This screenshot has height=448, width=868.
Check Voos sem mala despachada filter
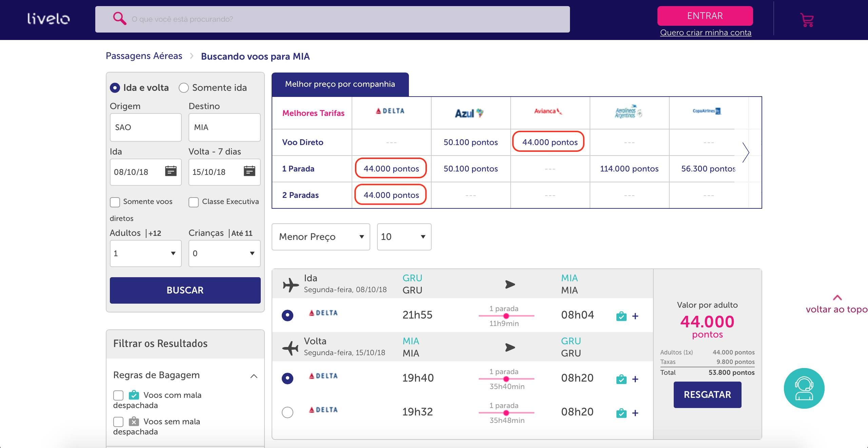[118, 422]
